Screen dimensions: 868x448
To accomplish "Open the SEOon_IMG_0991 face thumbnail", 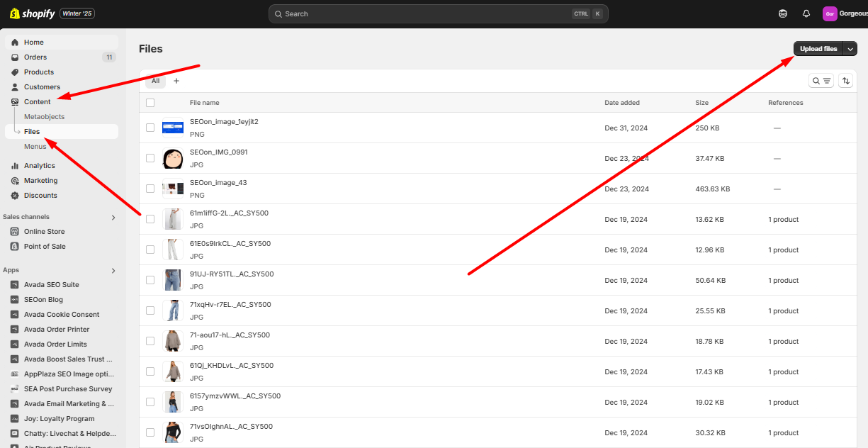I will (173, 158).
